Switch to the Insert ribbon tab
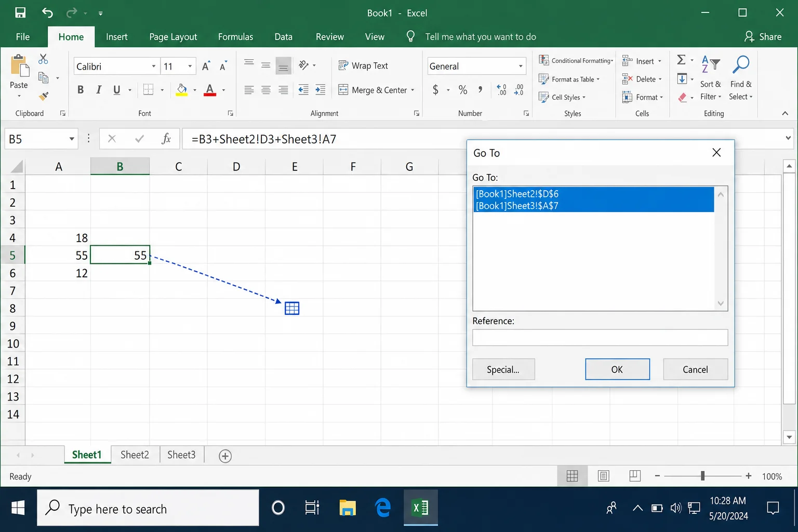798x532 pixels. click(116, 37)
